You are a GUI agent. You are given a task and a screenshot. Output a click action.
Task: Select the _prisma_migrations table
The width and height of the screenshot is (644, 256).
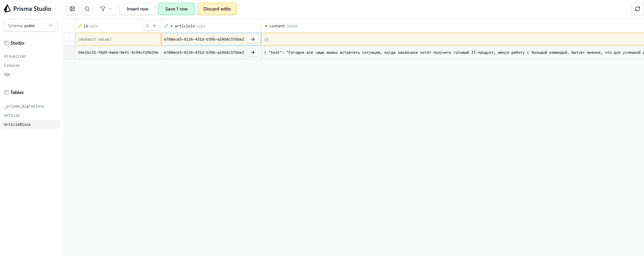tap(24, 106)
